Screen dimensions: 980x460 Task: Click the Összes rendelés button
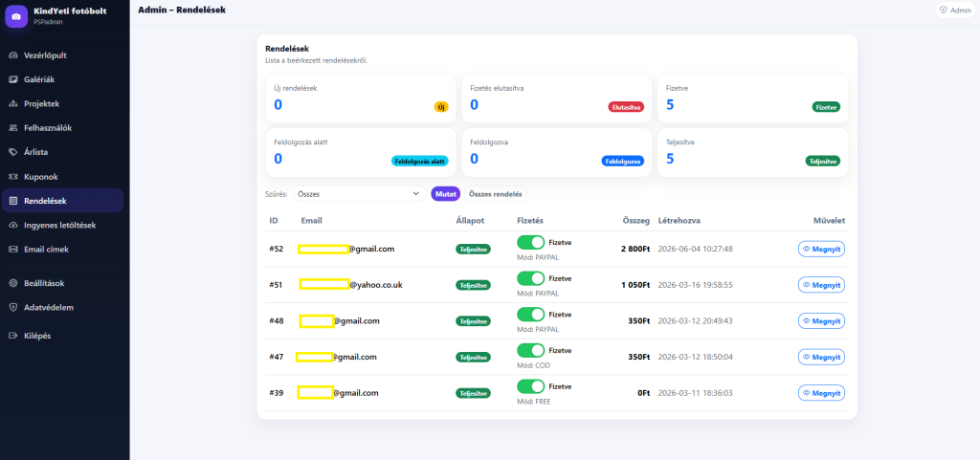click(496, 194)
